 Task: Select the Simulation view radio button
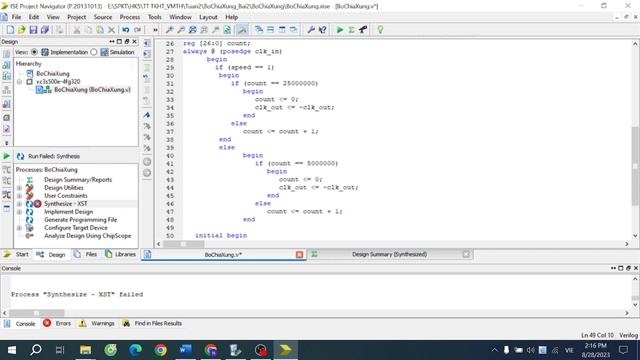pyautogui.click(x=94, y=52)
